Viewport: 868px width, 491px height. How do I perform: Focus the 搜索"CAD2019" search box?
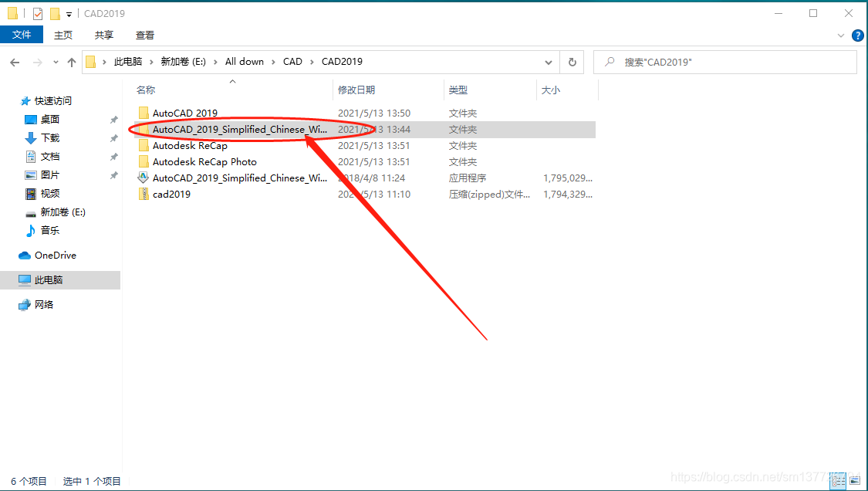[725, 62]
